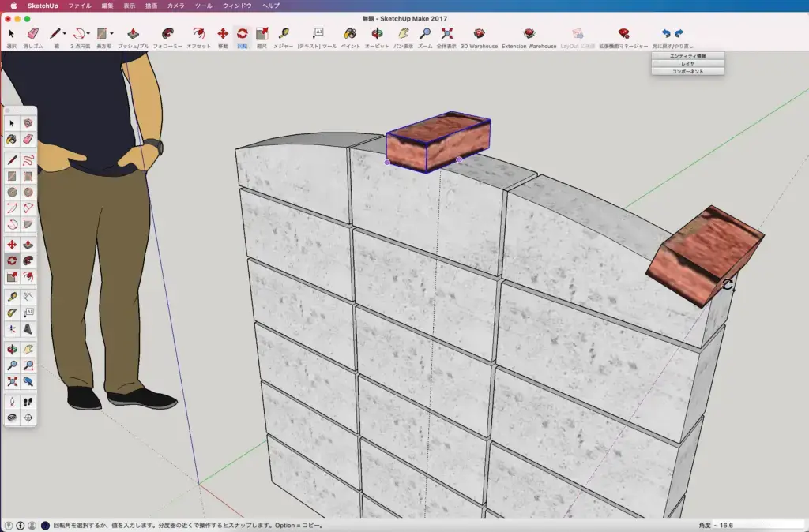Choose the 3D Text tool in left palette
The height and width of the screenshot is (532, 809).
pos(28,329)
